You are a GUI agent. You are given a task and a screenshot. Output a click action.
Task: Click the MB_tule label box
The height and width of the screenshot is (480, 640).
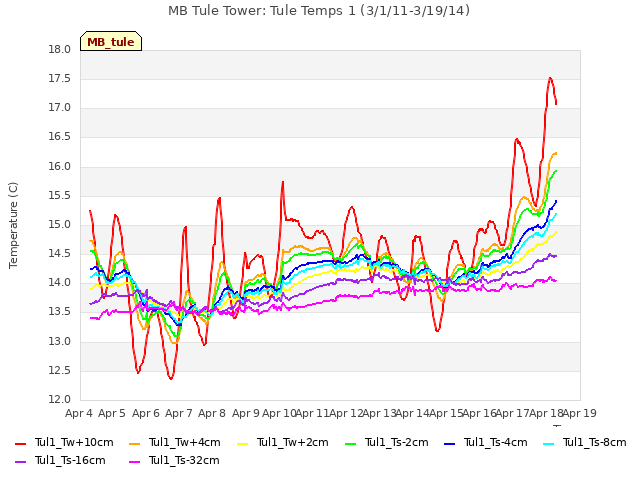[111, 41]
